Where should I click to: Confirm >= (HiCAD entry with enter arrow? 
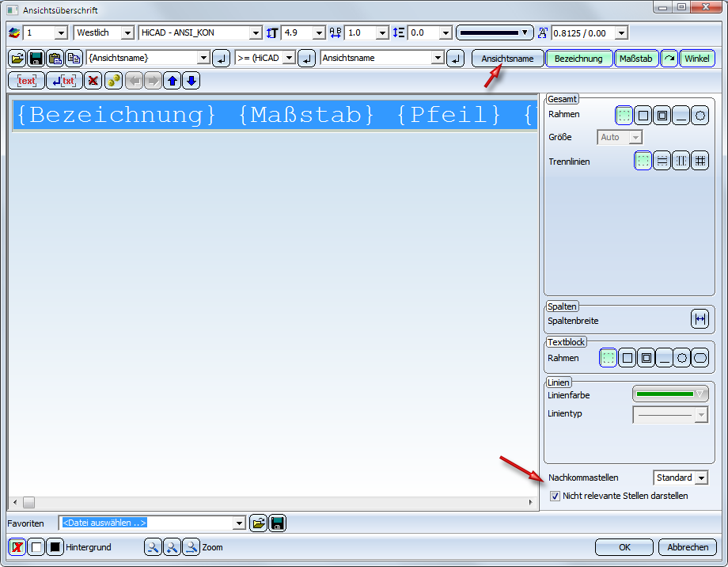pyautogui.click(x=306, y=59)
